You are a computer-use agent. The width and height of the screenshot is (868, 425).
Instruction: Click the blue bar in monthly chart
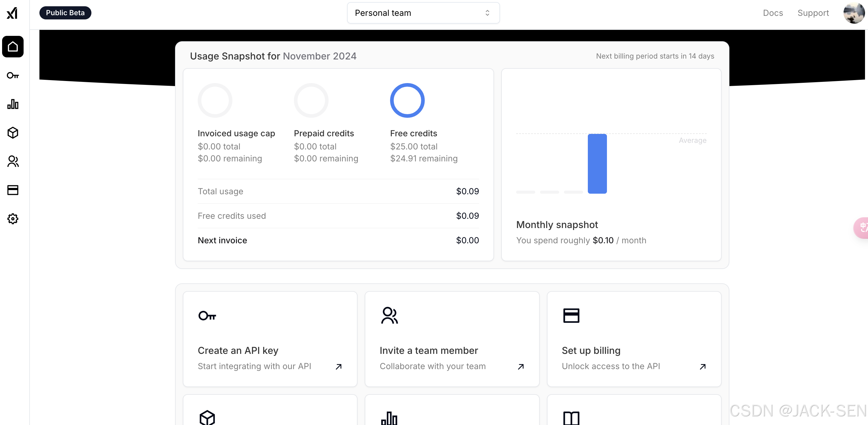[597, 164]
